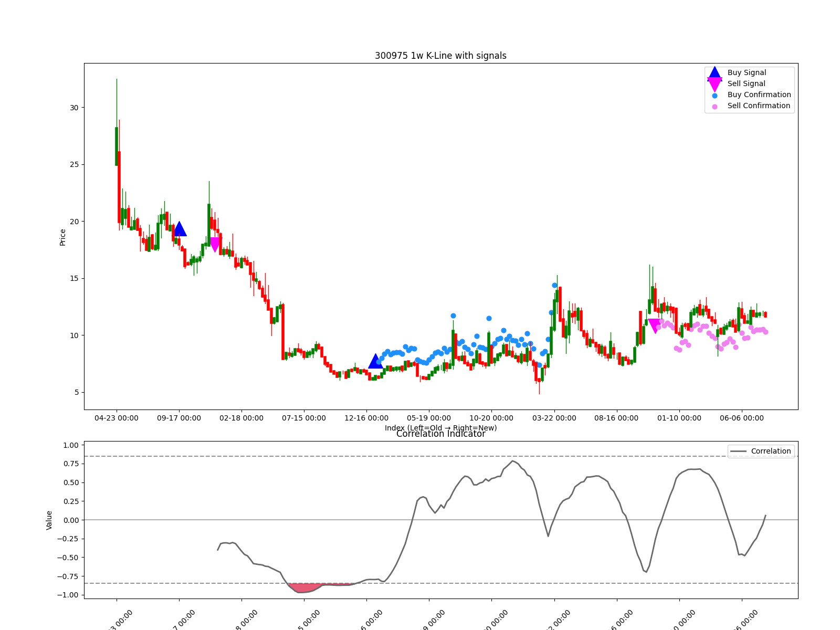Click the correlation axis tick '1.00'

pyautogui.click(x=71, y=445)
